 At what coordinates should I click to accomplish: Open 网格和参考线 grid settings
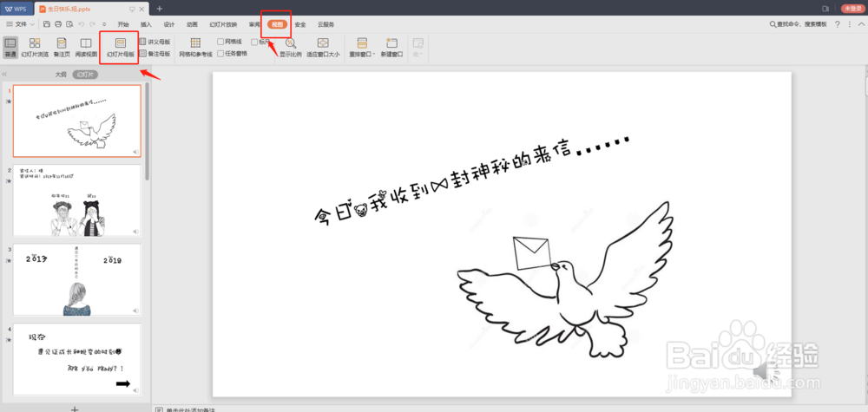195,48
